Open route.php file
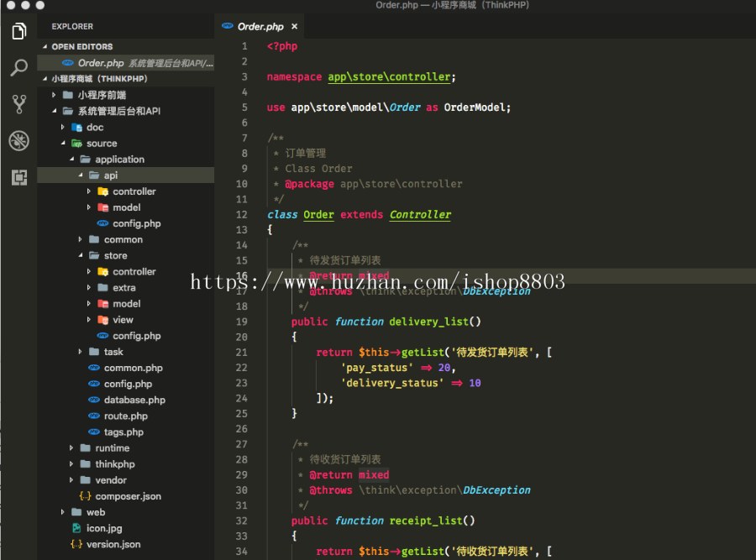The height and width of the screenshot is (560, 756). [x=125, y=416]
